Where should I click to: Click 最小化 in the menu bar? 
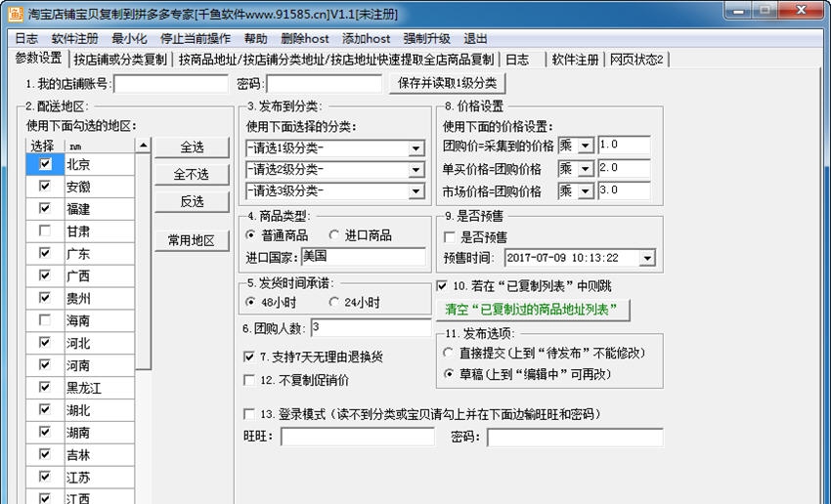click(x=129, y=39)
